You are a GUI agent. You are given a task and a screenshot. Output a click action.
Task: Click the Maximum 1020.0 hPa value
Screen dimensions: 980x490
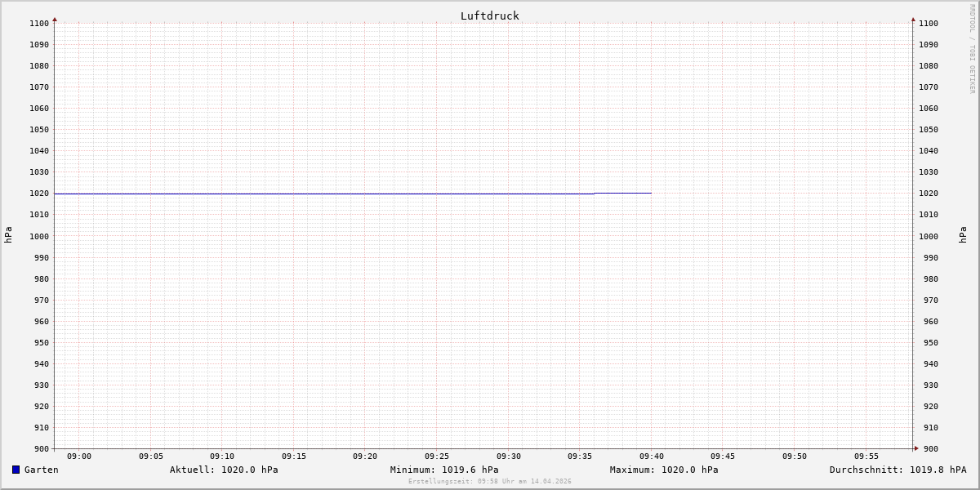[664, 470]
